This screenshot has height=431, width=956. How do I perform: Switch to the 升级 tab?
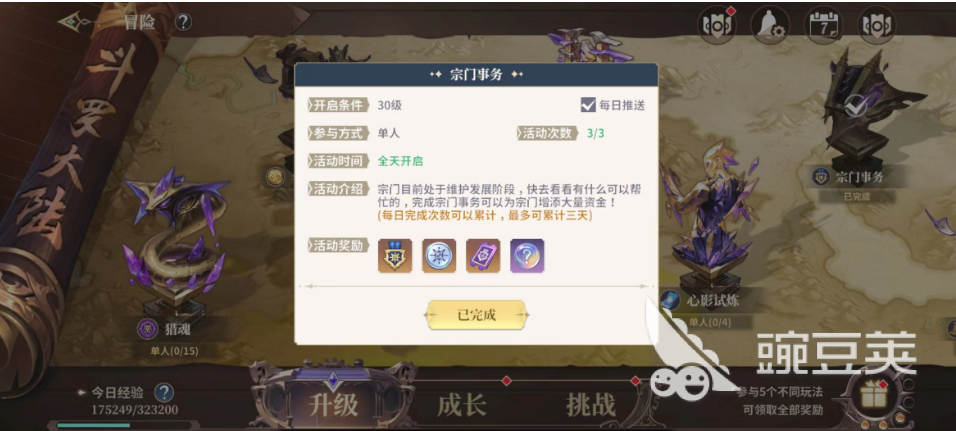click(x=332, y=405)
